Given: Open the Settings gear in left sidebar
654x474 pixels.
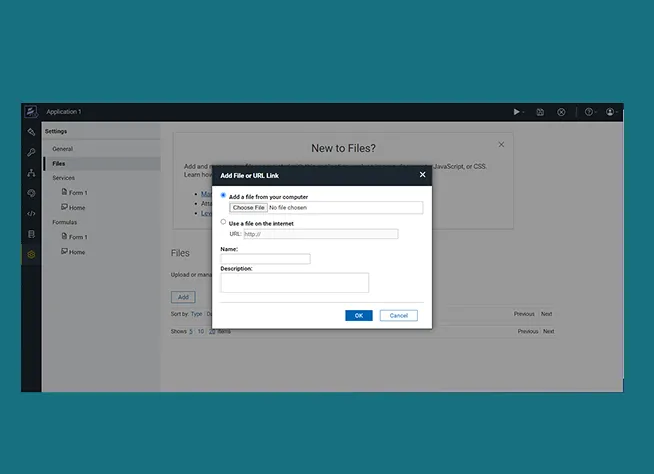Looking at the screenshot, I should [x=31, y=255].
